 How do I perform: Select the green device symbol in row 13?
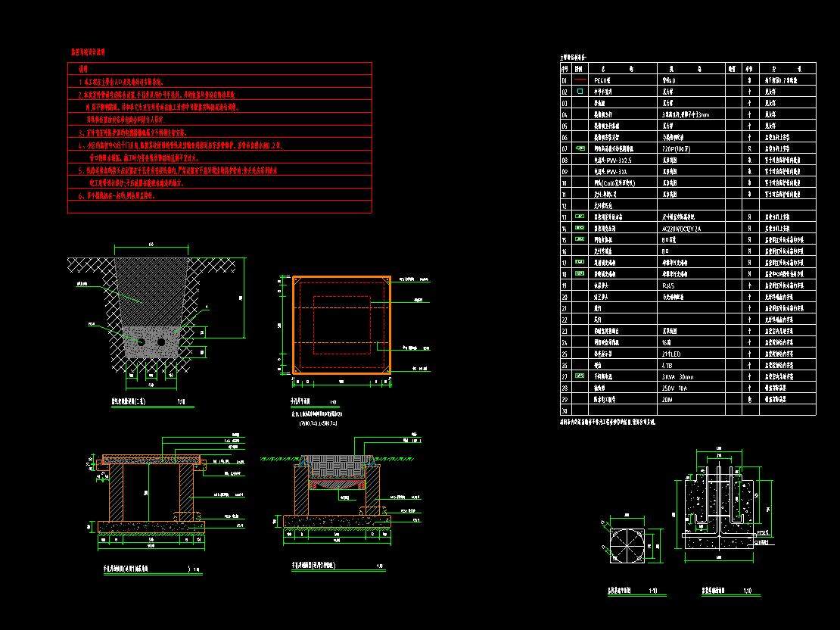[580, 217]
